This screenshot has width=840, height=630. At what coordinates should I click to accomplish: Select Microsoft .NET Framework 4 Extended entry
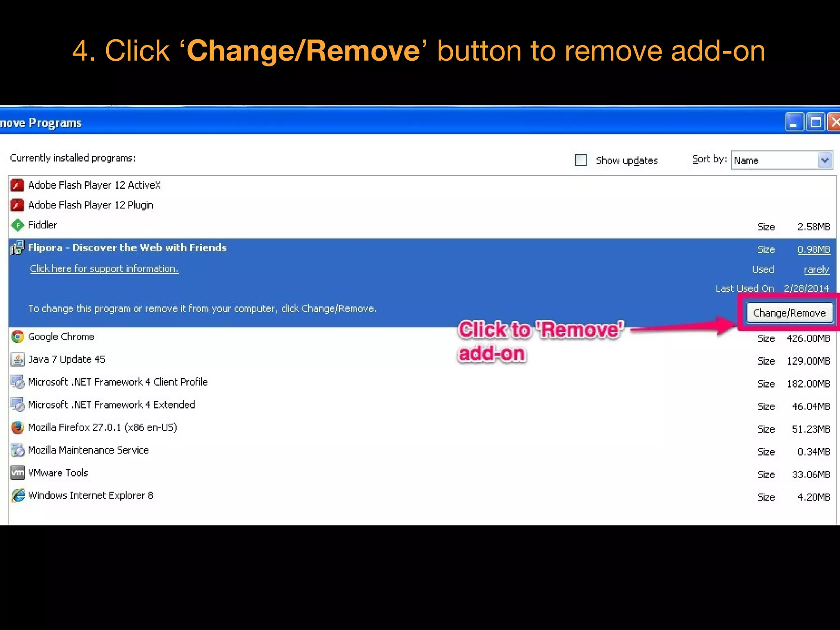click(111, 405)
